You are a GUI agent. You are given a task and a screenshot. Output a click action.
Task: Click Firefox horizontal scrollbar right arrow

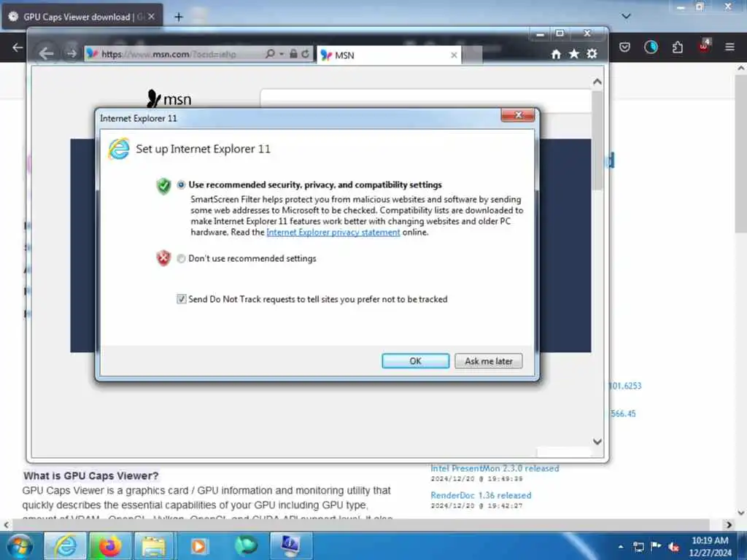[729, 525]
